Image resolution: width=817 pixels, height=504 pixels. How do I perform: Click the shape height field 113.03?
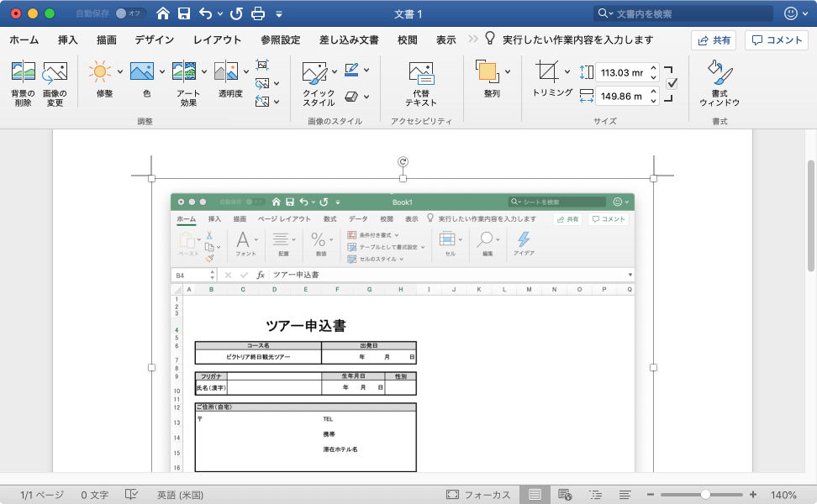coord(622,72)
